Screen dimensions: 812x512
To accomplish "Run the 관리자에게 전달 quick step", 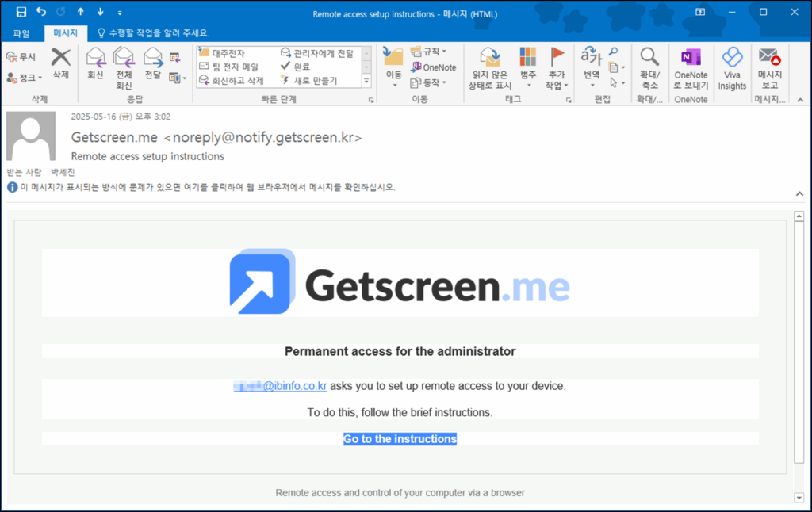I will click(317, 53).
